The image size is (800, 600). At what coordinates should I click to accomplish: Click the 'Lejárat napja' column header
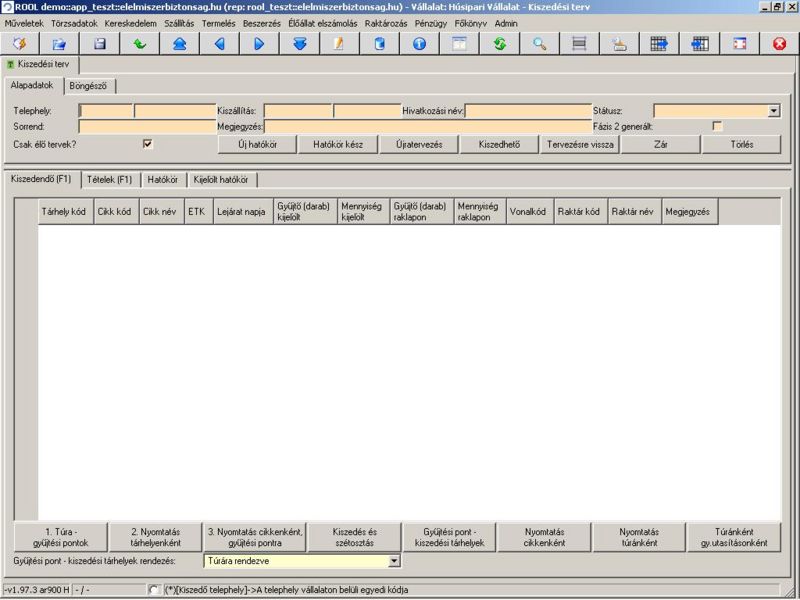pos(241,212)
